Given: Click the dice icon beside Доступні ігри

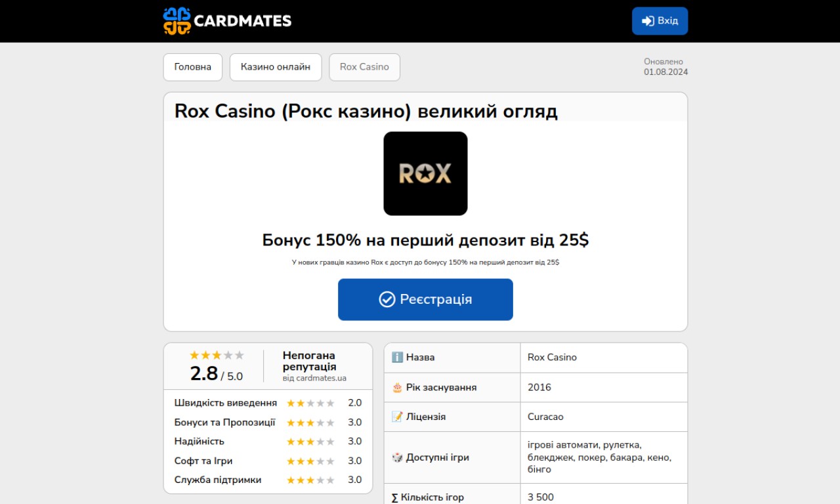Looking at the screenshot, I should (x=397, y=457).
